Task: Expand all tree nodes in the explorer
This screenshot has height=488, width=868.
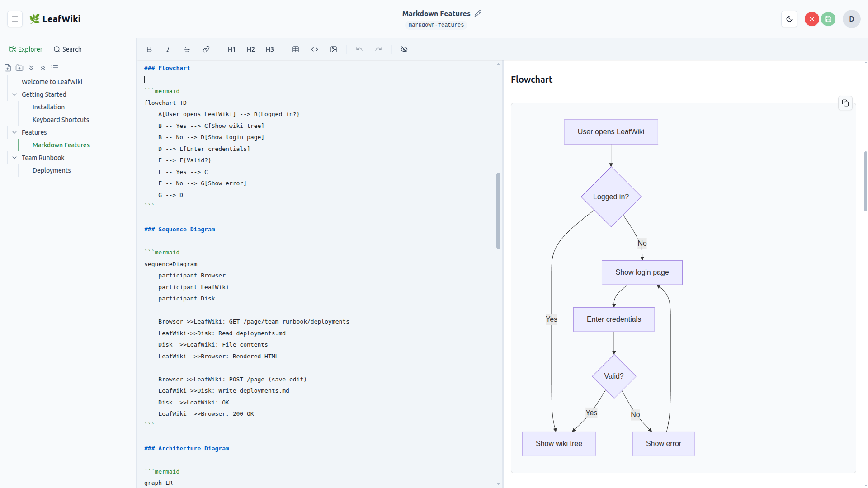Action: [31, 68]
